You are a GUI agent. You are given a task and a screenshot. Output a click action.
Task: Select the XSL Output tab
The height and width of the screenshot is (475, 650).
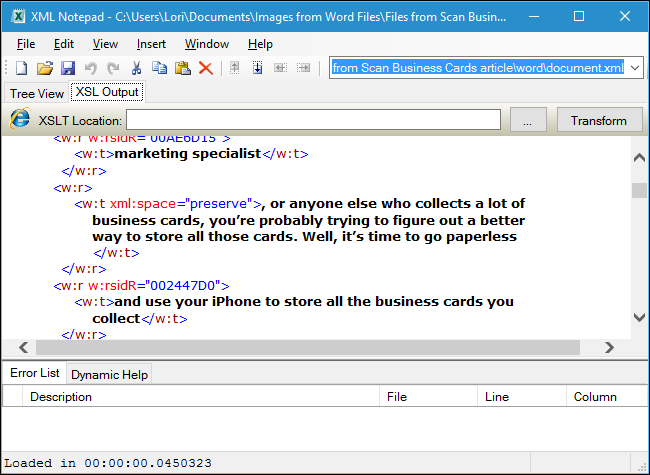(x=107, y=92)
